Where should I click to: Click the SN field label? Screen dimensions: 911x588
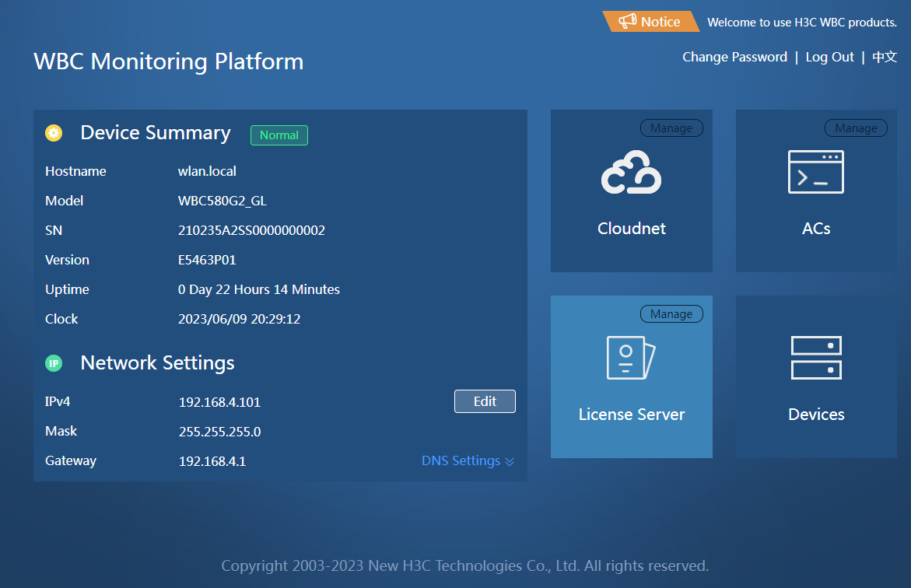point(54,231)
